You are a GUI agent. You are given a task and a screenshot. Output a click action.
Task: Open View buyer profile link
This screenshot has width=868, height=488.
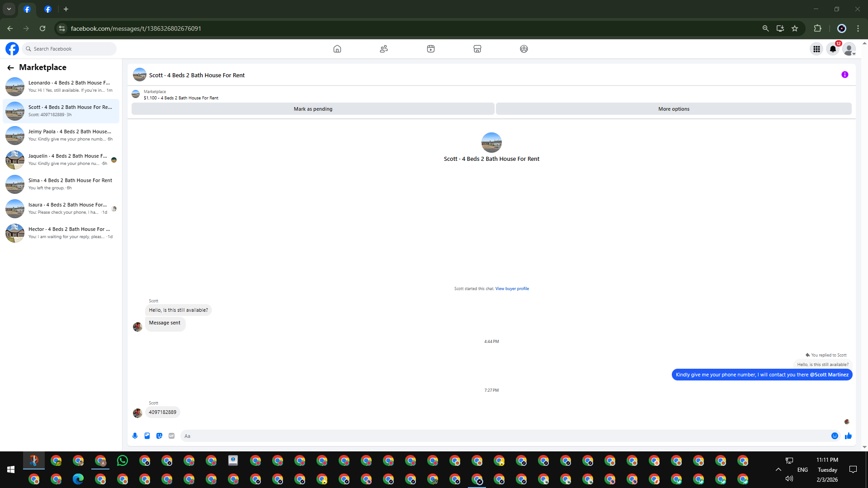coord(512,288)
